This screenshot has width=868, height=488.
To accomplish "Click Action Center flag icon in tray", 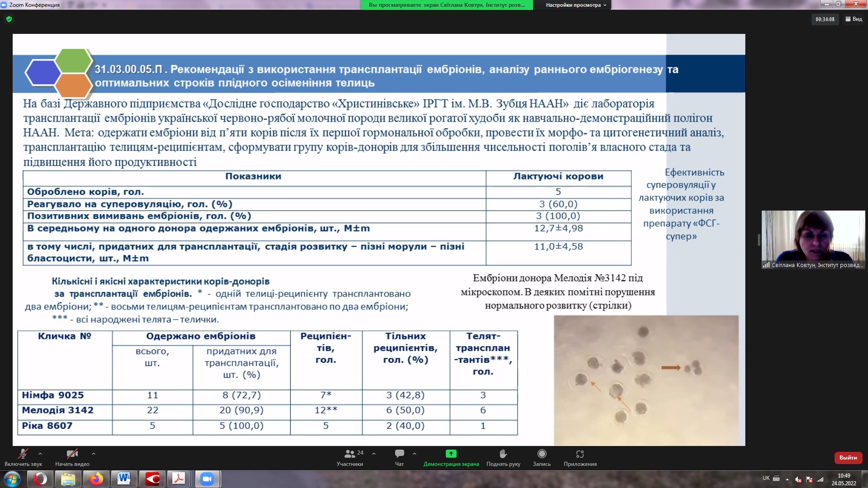I will pos(809,479).
